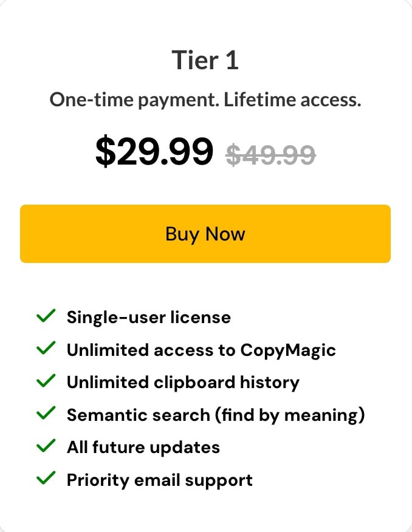Click the word CopyMagic in the feature list
The width and height of the screenshot is (412, 532).
(x=288, y=350)
